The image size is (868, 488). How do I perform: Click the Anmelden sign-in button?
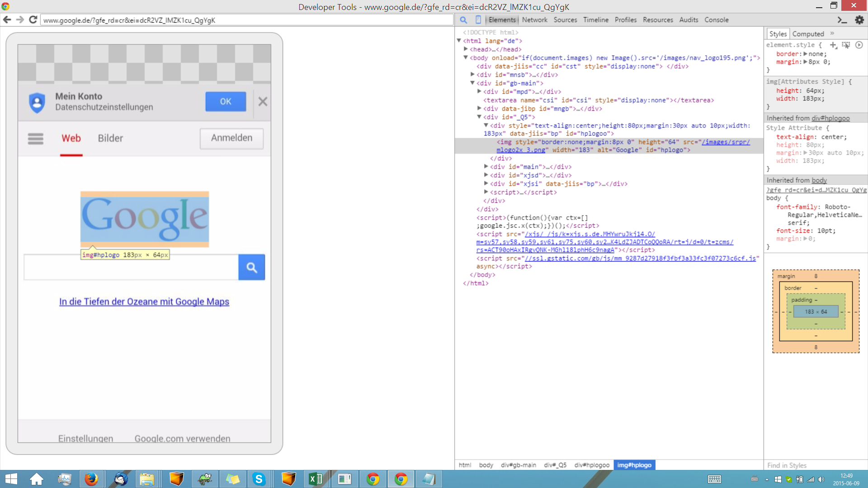tap(231, 138)
